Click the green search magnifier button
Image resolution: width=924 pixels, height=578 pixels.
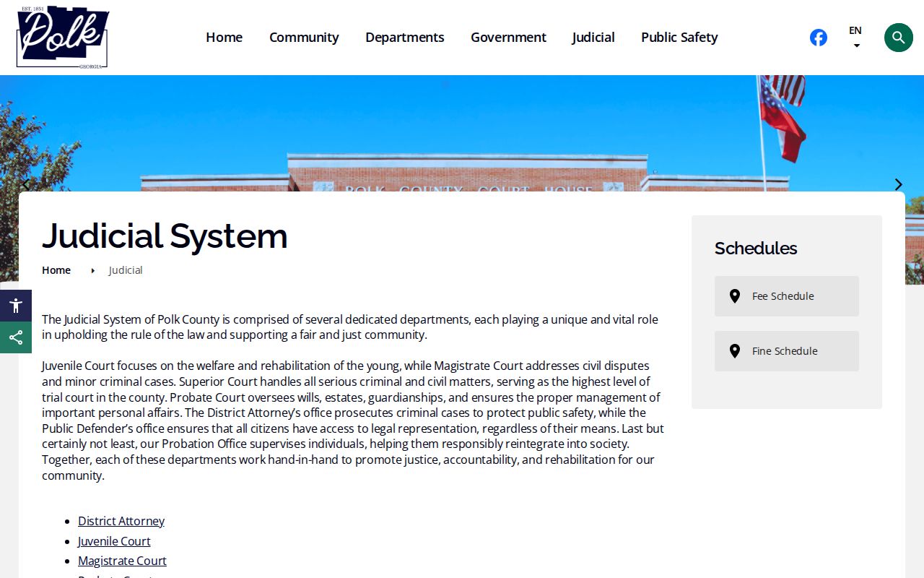tap(899, 38)
